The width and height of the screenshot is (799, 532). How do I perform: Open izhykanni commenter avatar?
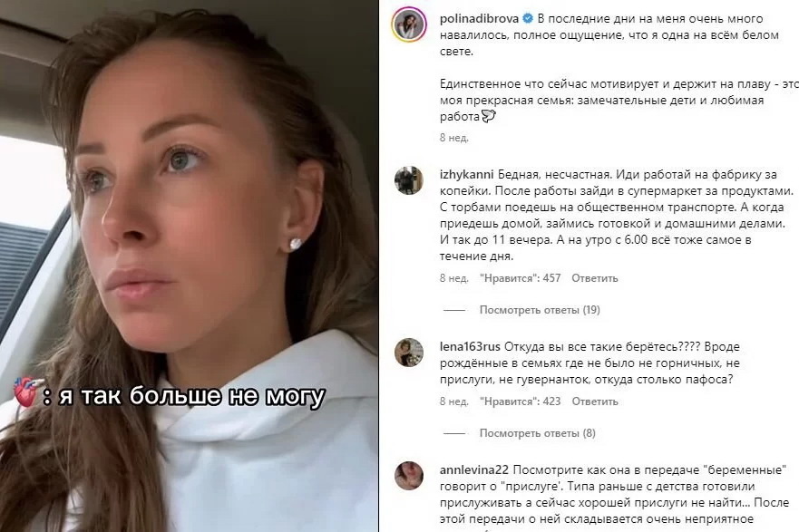tap(409, 180)
